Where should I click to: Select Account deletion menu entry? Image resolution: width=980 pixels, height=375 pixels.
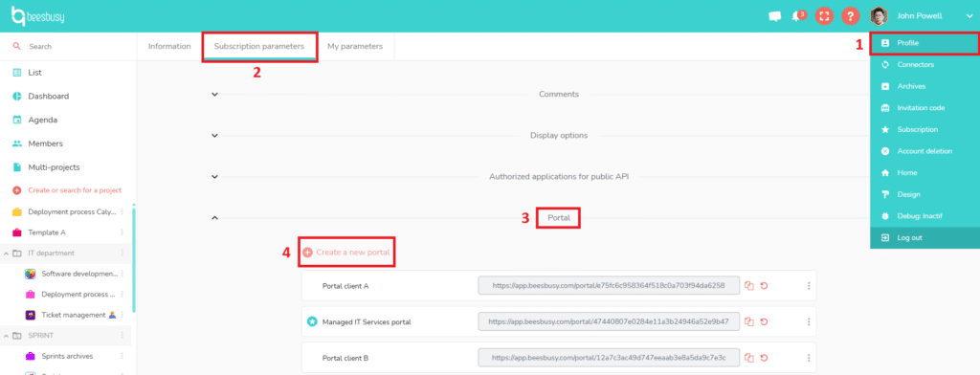(x=924, y=151)
